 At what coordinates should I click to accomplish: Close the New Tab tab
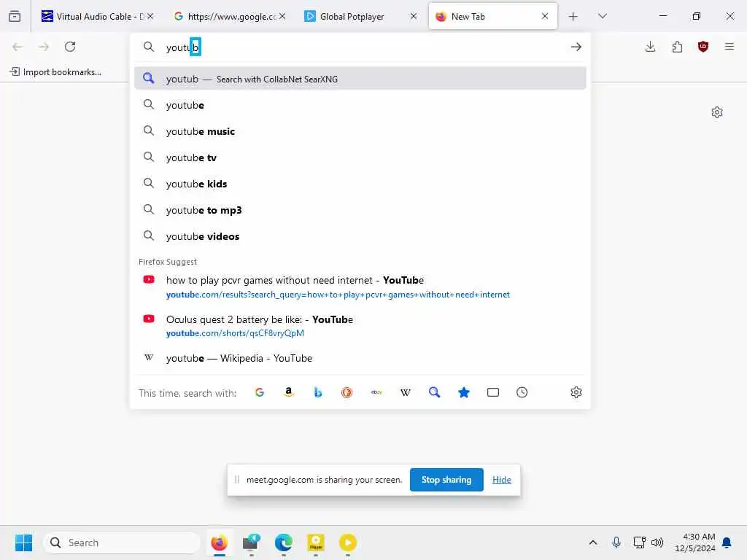point(545,16)
